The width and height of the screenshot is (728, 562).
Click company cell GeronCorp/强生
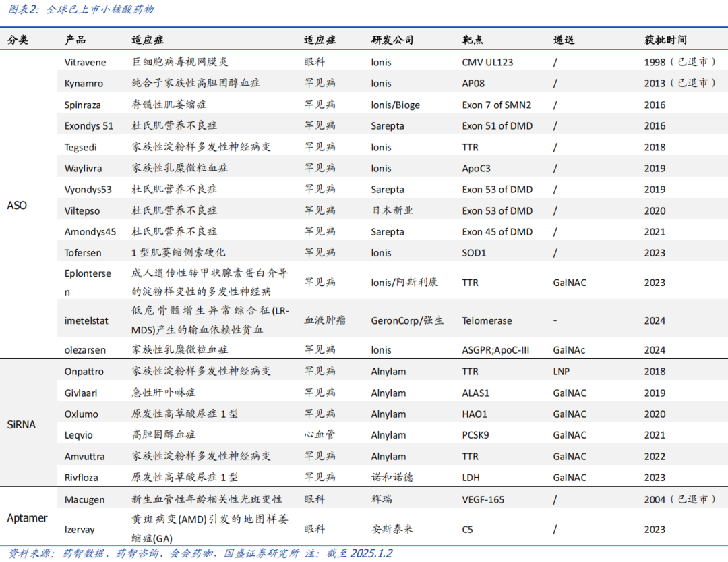[x=407, y=320]
